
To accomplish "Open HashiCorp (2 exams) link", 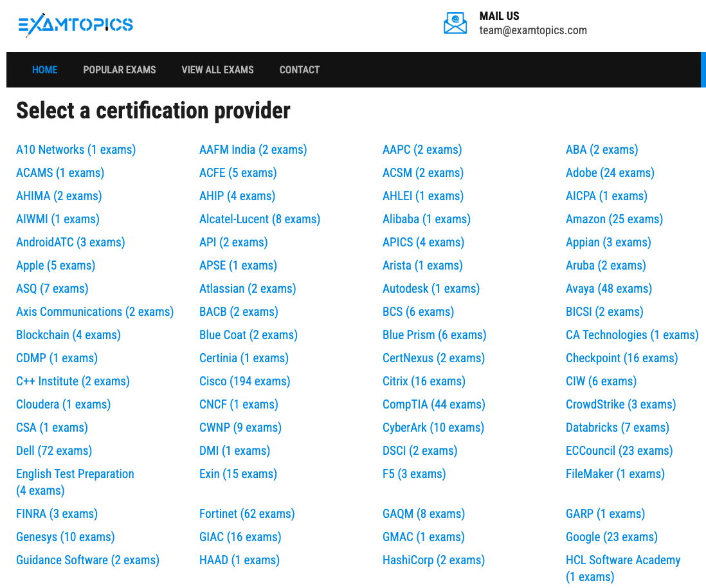I will pos(433,560).
